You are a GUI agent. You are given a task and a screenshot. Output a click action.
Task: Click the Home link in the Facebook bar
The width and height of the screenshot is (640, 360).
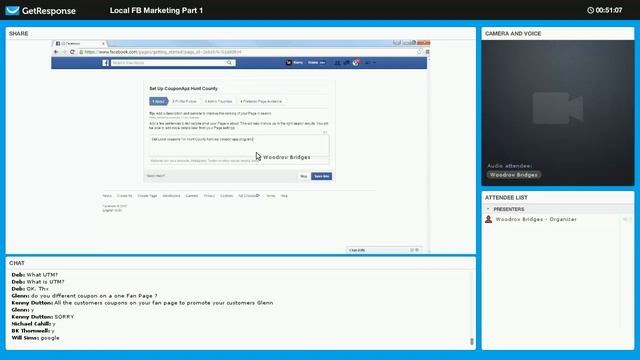pyautogui.click(x=313, y=62)
